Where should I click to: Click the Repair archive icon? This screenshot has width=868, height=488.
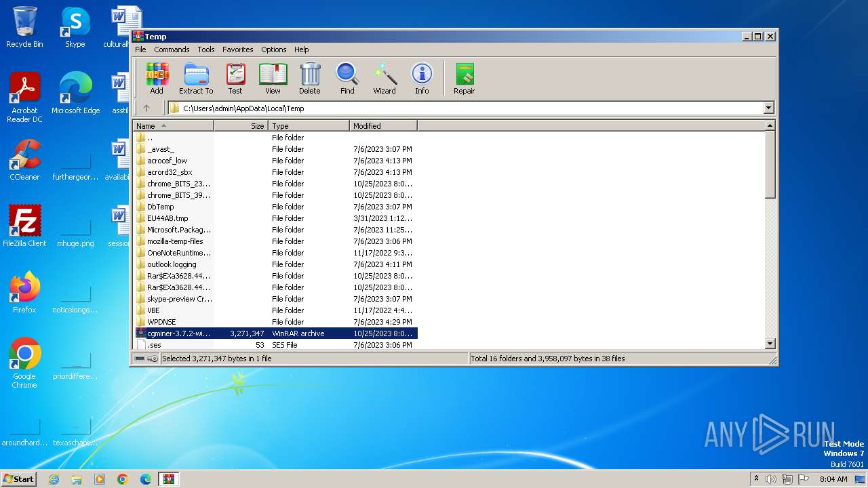(465, 79)
